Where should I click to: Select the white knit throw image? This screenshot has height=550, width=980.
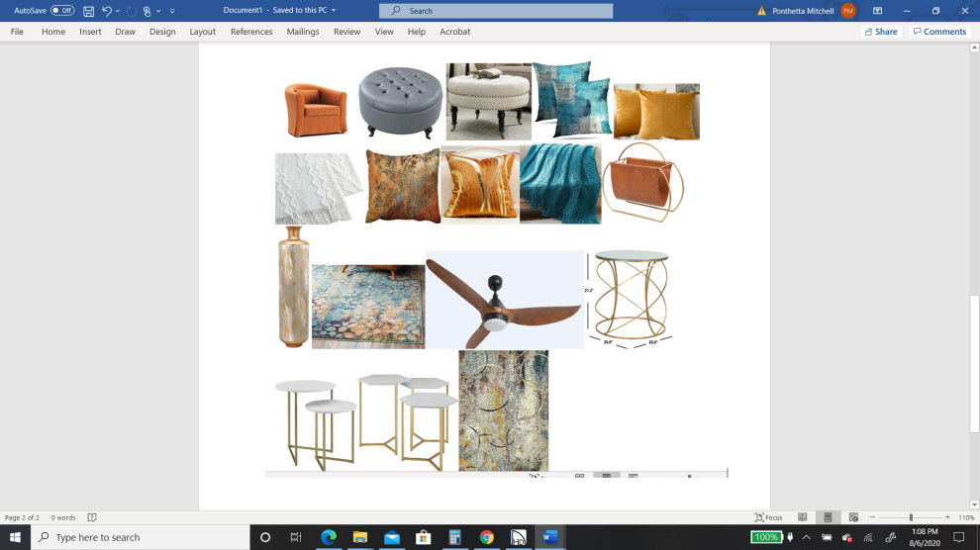click(319, 189)
